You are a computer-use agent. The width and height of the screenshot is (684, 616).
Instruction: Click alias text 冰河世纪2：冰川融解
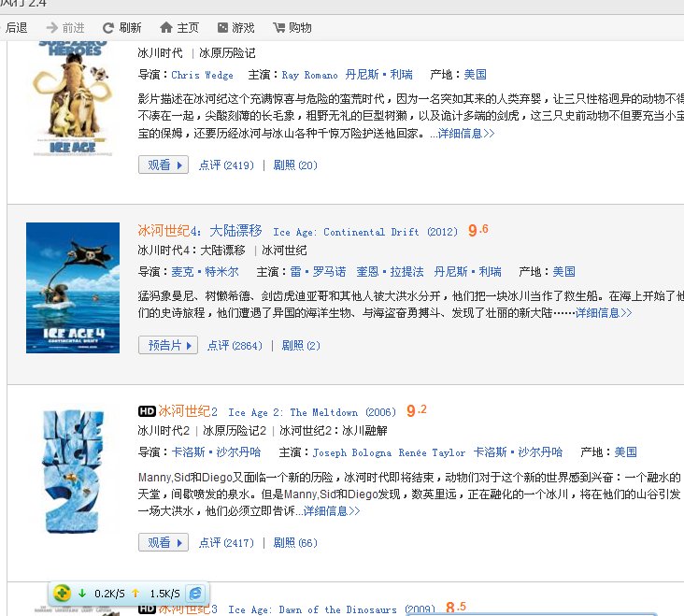(334, 431)
